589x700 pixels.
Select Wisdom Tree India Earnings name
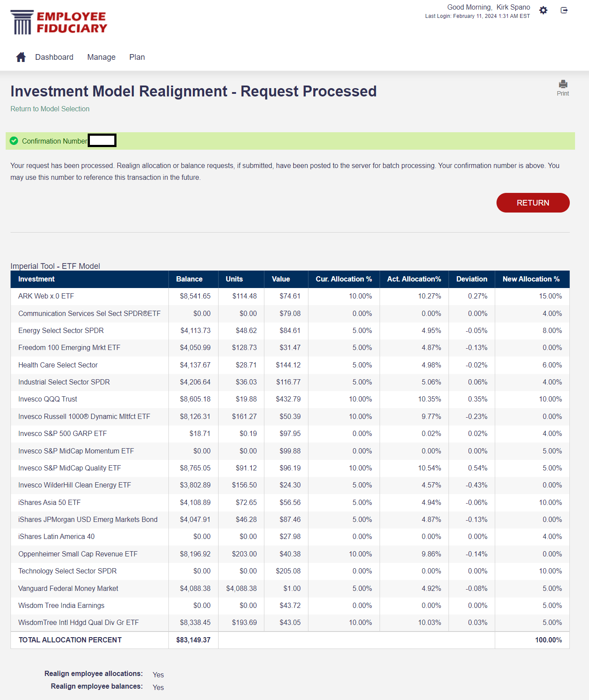[62, 606]
